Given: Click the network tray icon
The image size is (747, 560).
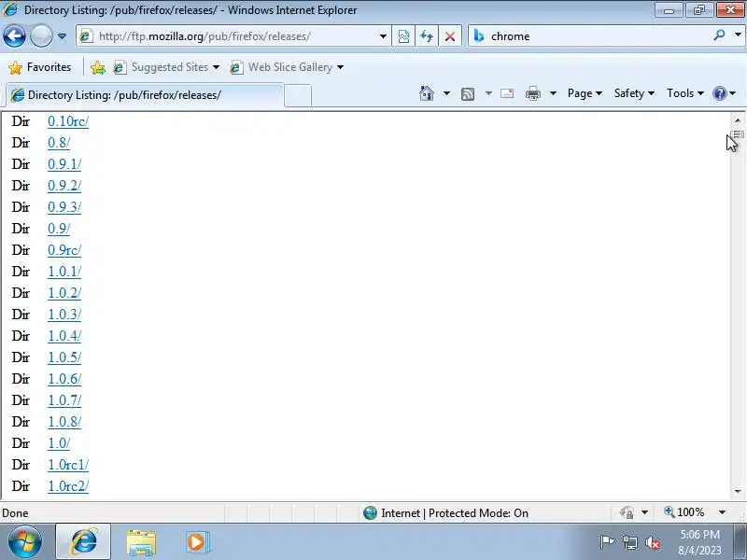Looking at the screenshot, I should (x=629, y=542).
